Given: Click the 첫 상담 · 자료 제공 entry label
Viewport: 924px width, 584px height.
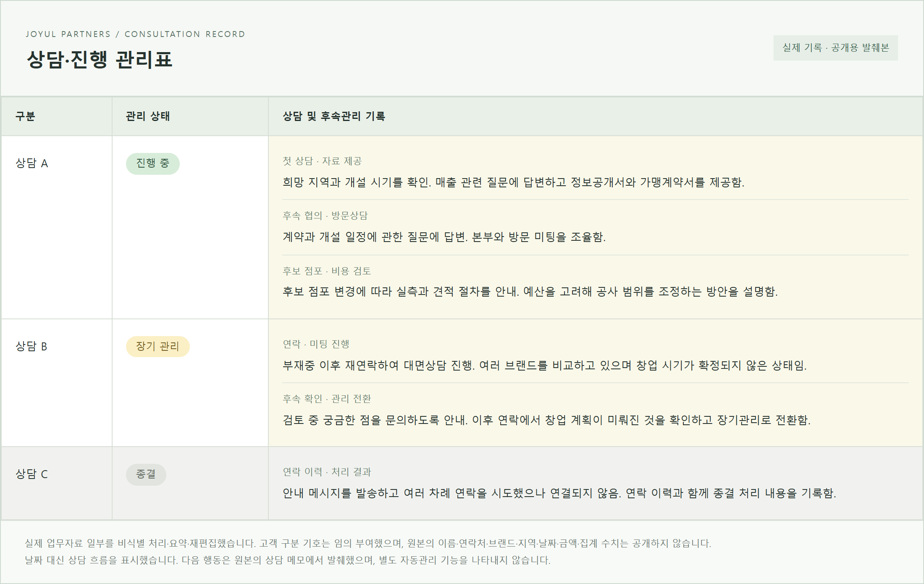Looking at the screenshot, I should pyautogui.click(x=322, y=161).
